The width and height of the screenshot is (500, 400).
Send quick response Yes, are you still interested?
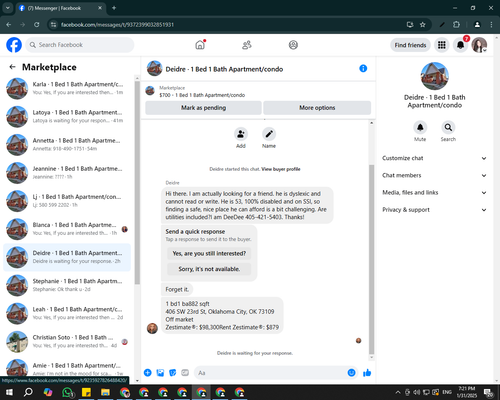pos(209,253)
